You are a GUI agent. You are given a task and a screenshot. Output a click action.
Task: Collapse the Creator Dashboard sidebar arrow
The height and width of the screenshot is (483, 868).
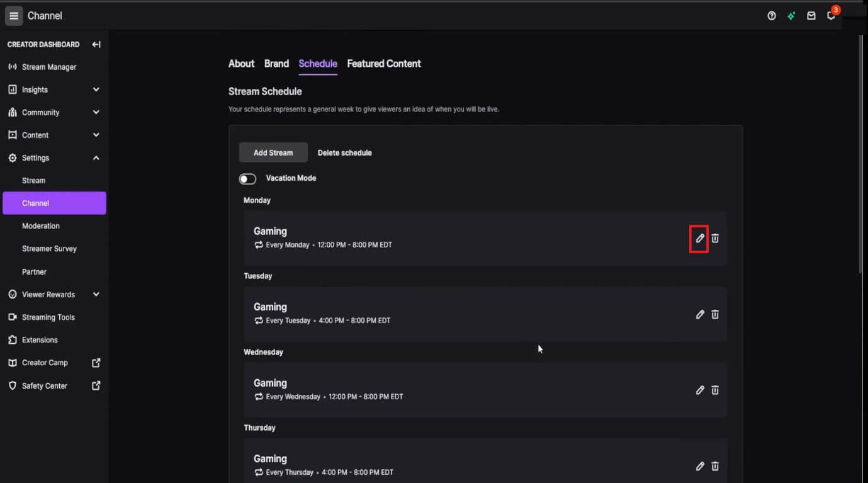96,44
